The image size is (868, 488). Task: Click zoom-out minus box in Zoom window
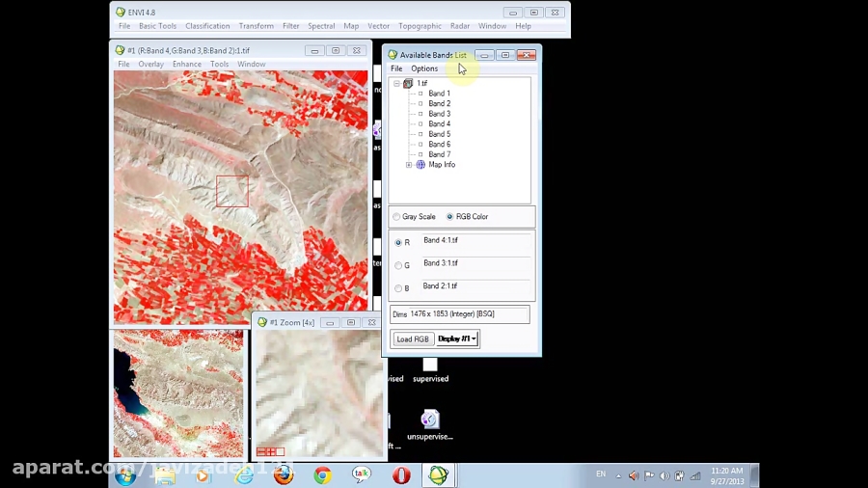click(x=261, y=451)
